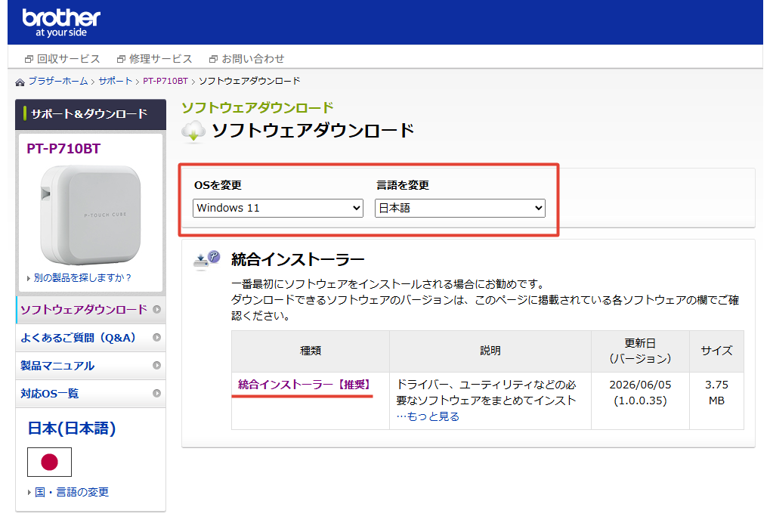
Task: Click the arrow icon beside 対応OS一覧 menu item
Action: (x=156, y=394)
